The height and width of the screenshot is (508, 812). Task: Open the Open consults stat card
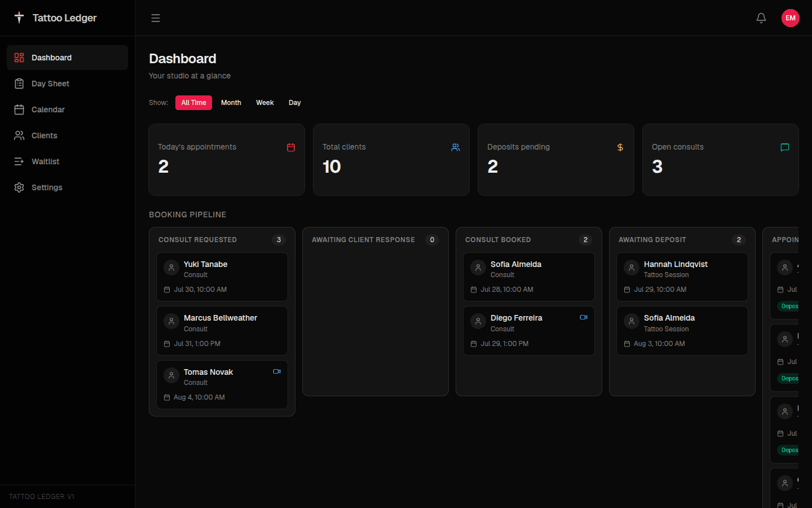pyautogui.click(x=721, y=160)
